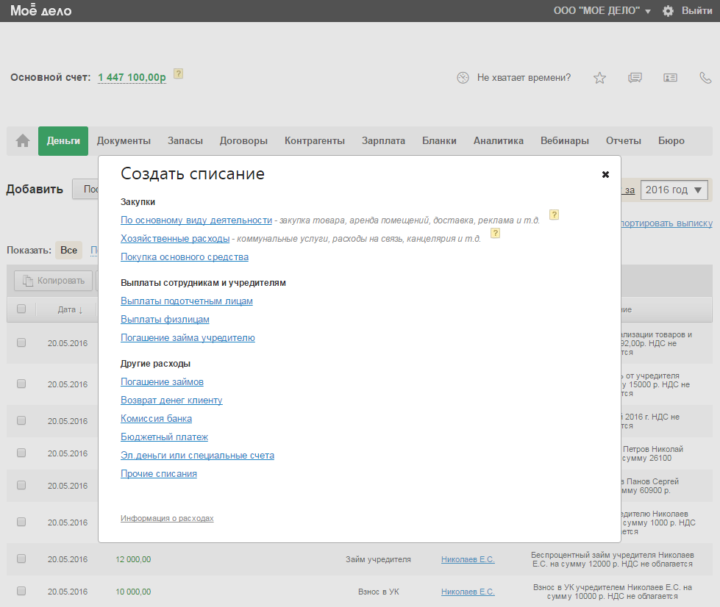Select 'Погашение займа учредителю' link
Image resolution: width=720 pixels, height=607 pixels.
(x=187, y=338)
